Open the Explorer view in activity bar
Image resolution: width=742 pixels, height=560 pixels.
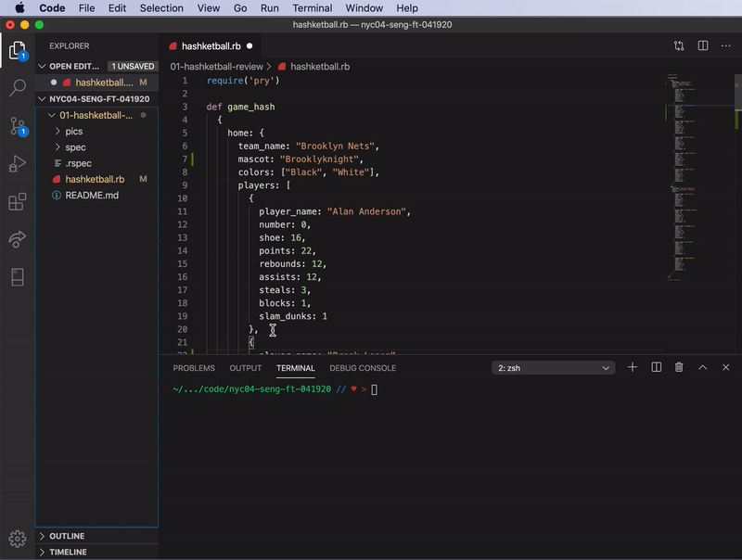tap(18, 50)
